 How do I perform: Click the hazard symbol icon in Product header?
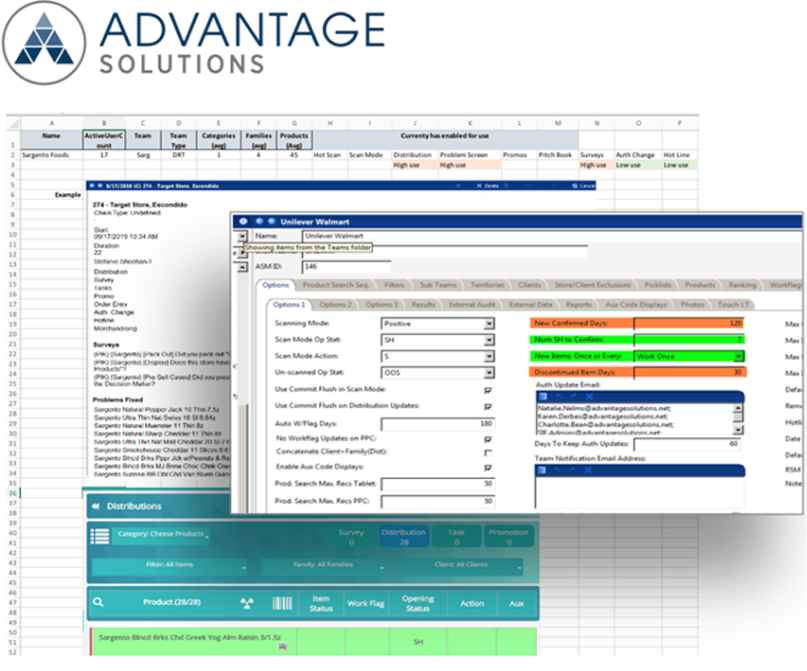click(x=247, y=603)
